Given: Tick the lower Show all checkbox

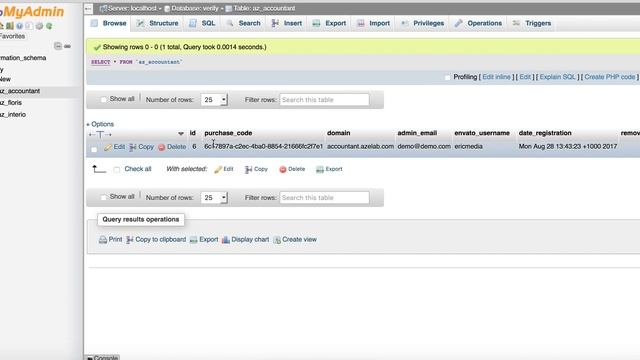Looking at the screenshot, I should [103, 197].
